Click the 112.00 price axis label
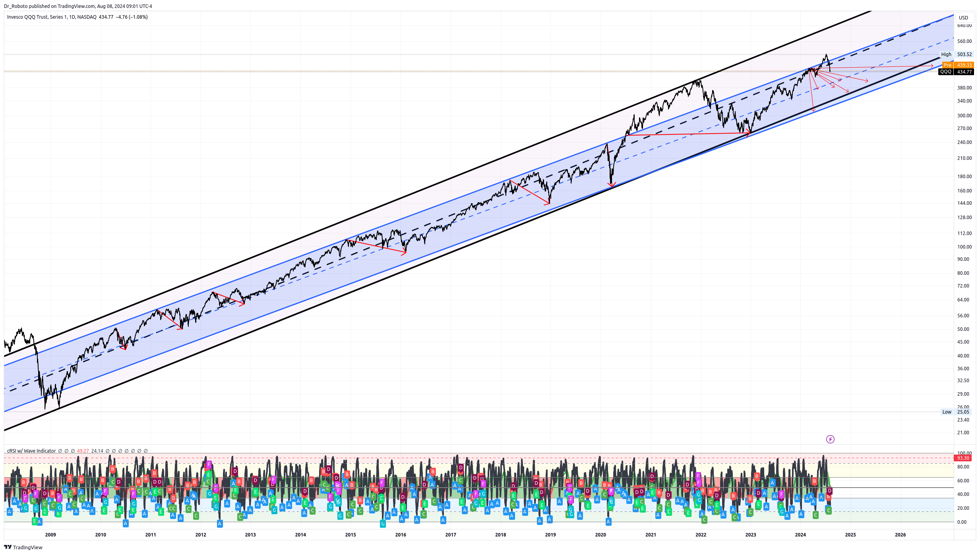Image resolution: width=980 pixels, height=554 pixels. (965, 233)
